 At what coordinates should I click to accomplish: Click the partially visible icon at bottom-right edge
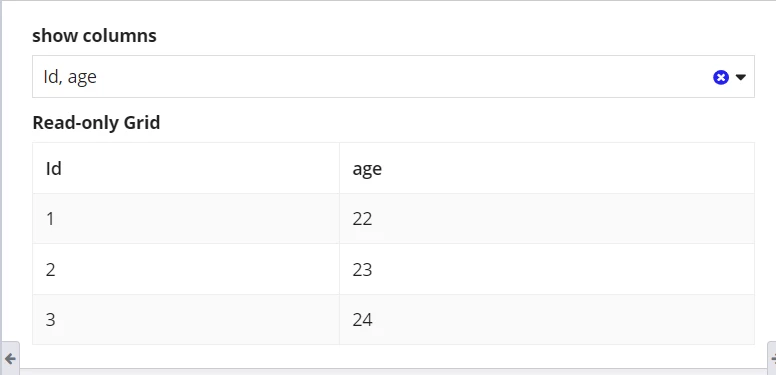click(x=773, y=359)
